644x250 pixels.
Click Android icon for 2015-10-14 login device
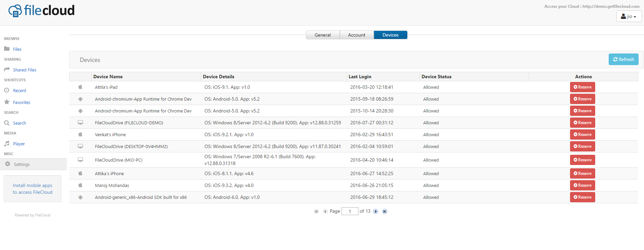click(80, 111)
